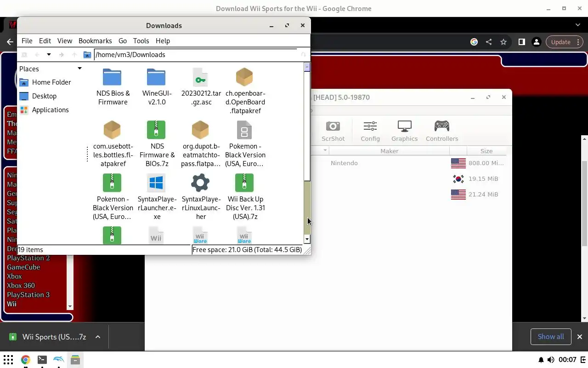Click Show all downloads button

coord(550,337)
